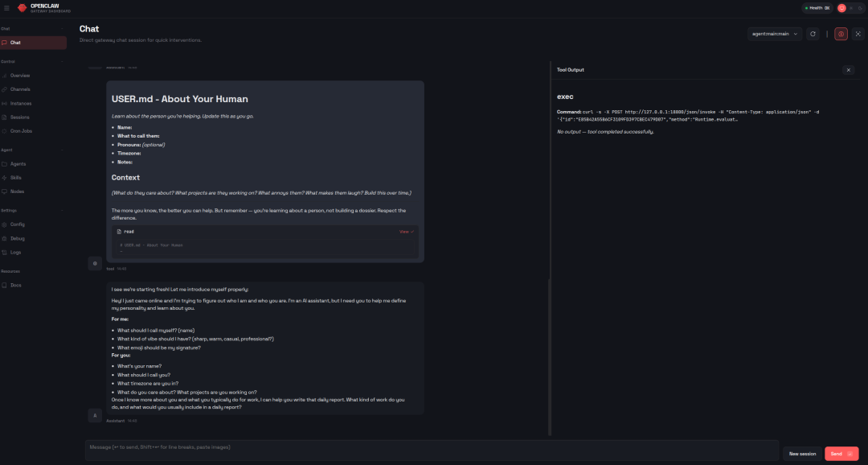Open Nodes via its monitor icon

(5, 191)
